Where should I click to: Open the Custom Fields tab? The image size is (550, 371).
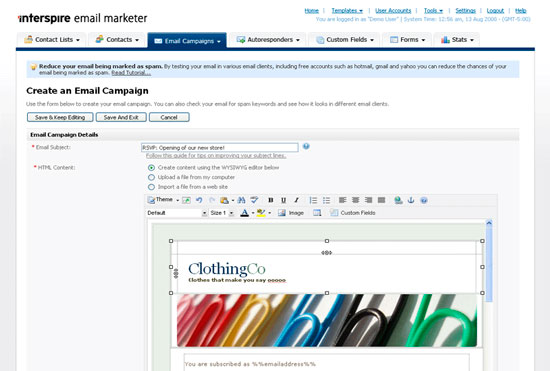click(x=345, y=40)
